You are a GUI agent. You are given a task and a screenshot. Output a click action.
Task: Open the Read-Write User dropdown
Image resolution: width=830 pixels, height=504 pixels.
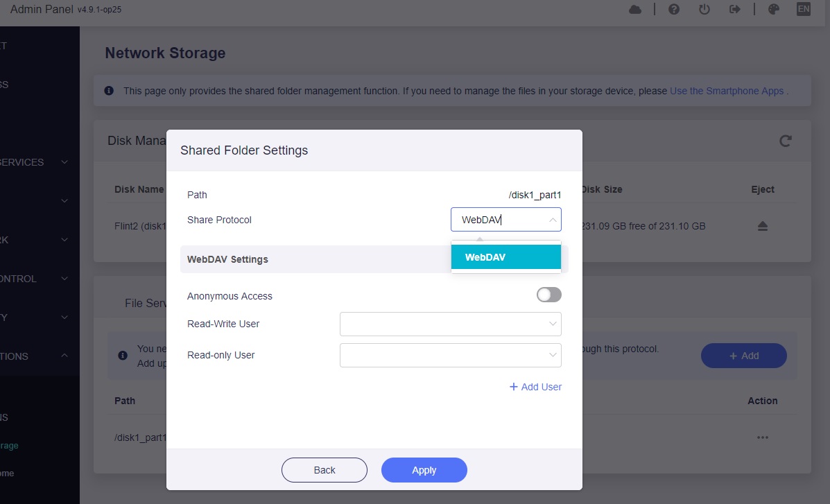pos(451,324)
